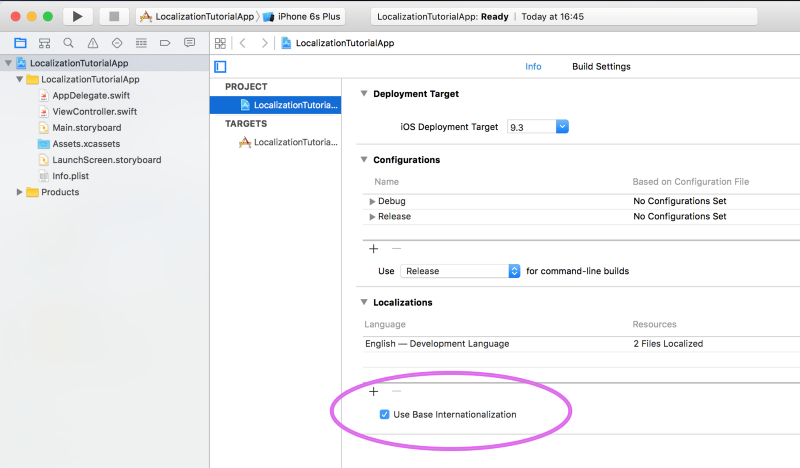
Task: Click the 9.3 deployment target field
Action: pyautogui.click(x=531, y=127)
